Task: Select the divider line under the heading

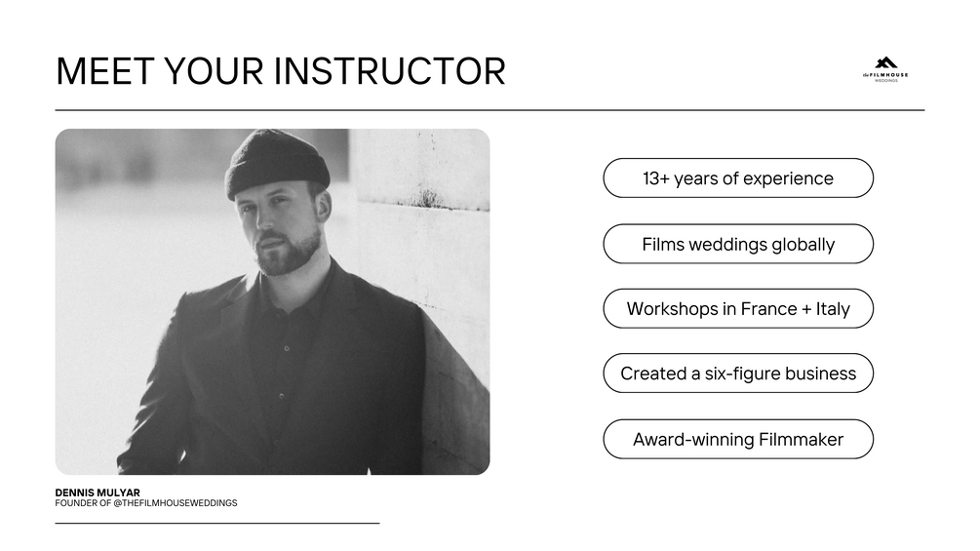Action: click(x=490, y=110)
